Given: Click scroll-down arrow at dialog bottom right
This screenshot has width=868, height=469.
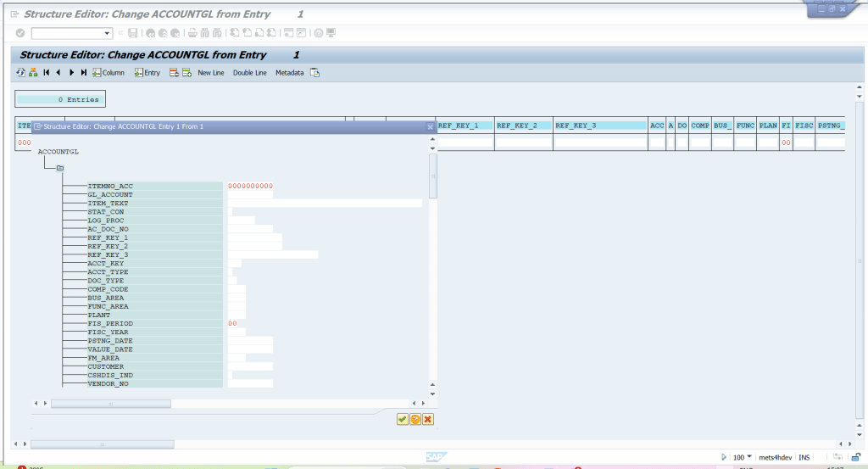Looking at the screenshot, I should 432,394.
